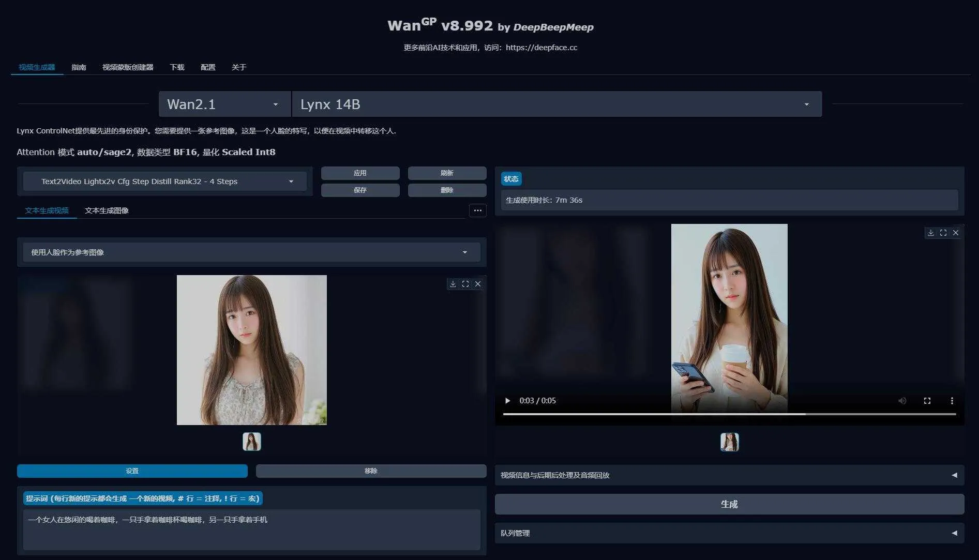
Task: Expand the 队列管理 section
Action: (729, 533)
